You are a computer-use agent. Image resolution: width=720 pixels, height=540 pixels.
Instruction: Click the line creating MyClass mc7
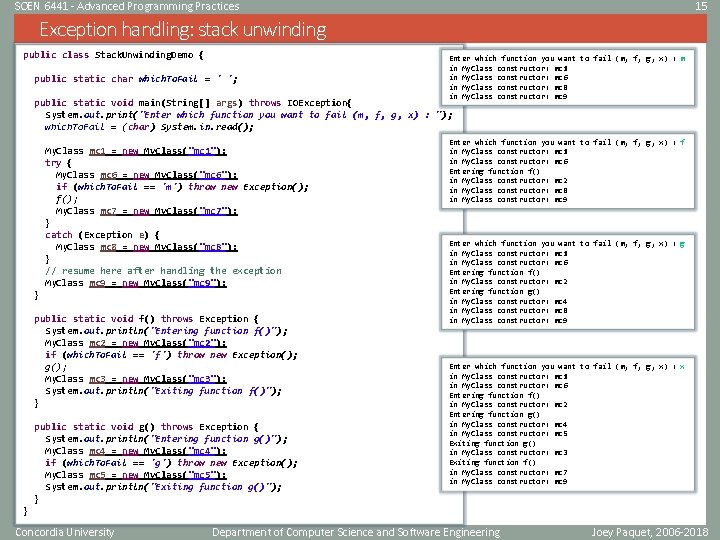click(x=146, y=211)
